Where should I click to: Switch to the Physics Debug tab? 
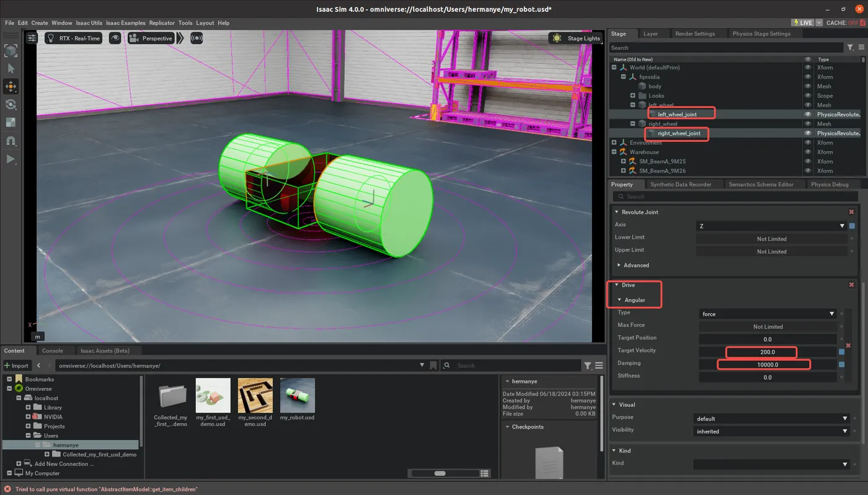(830, 184)
